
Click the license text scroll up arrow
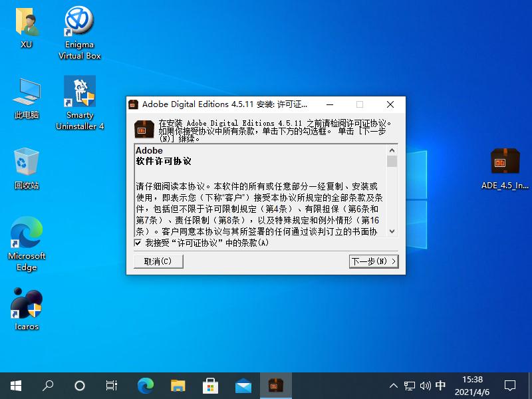pos(392,150)
